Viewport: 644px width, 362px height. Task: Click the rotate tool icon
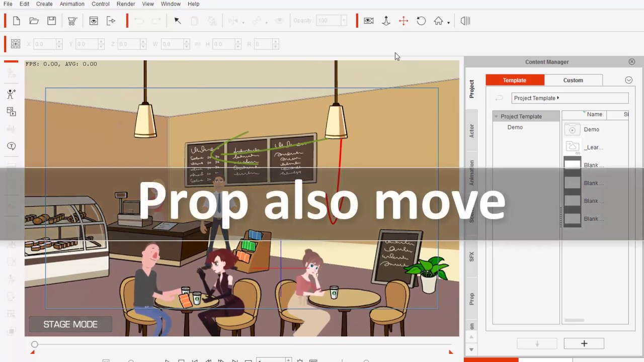pyautogui.click(x=421, y=21)
